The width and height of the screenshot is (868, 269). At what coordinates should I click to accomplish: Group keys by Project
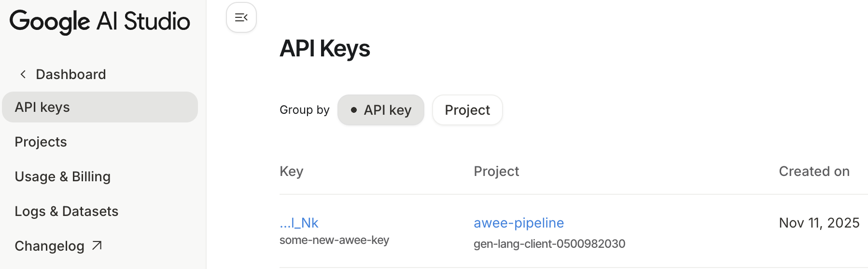point(467,110)
